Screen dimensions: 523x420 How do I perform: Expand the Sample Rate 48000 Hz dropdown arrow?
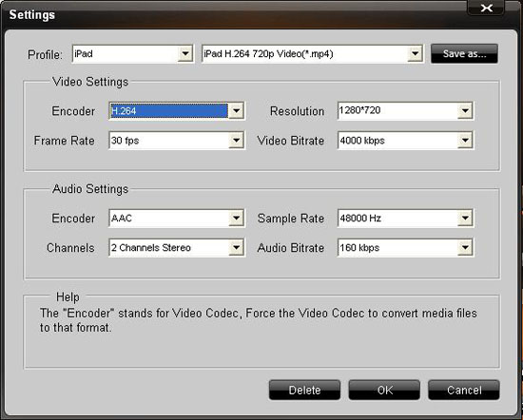coord(465,219)
